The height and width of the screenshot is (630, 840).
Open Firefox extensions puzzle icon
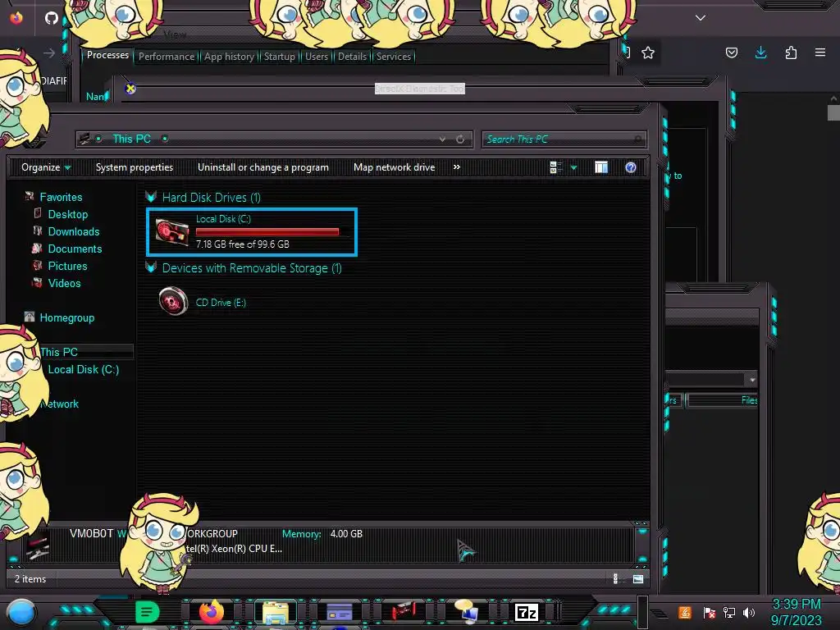791,52
